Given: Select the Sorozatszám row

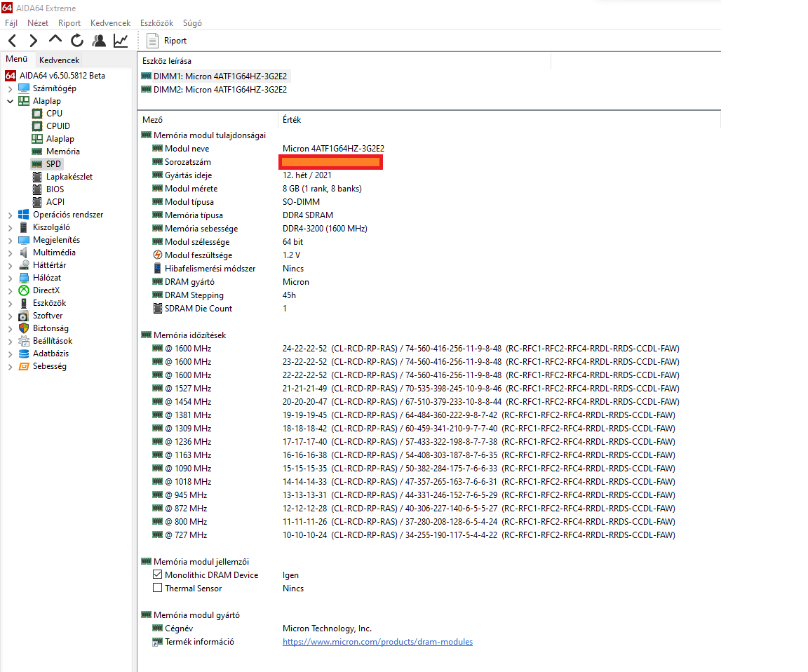Looking at the screenshot, I should [x=267, y=162].
